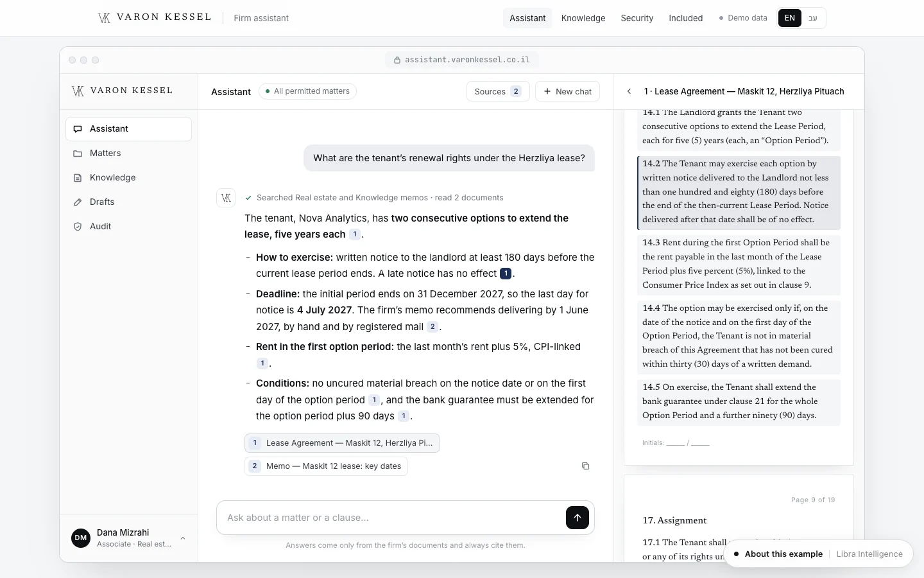Send the message with the arrow button
924x578 pixels.
coord(577,518)
